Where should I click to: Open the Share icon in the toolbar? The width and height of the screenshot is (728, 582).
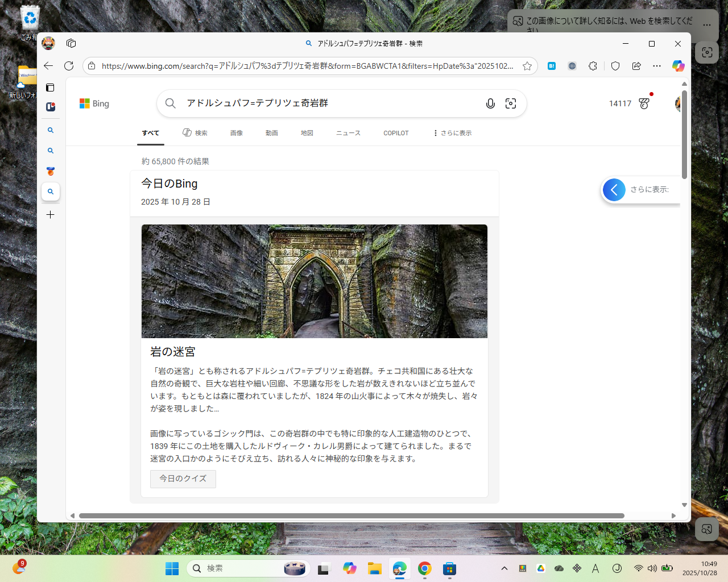(x=636, y=66)
